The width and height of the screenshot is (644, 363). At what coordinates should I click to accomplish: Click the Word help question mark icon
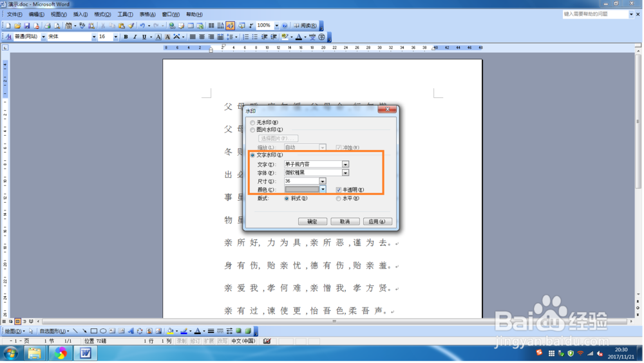pos(285,26)
